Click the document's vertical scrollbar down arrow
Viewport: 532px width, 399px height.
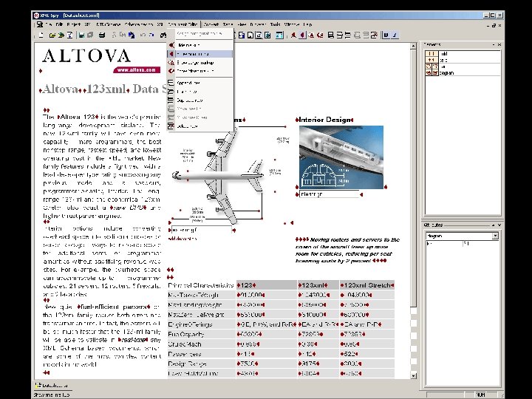coord(415,377)
